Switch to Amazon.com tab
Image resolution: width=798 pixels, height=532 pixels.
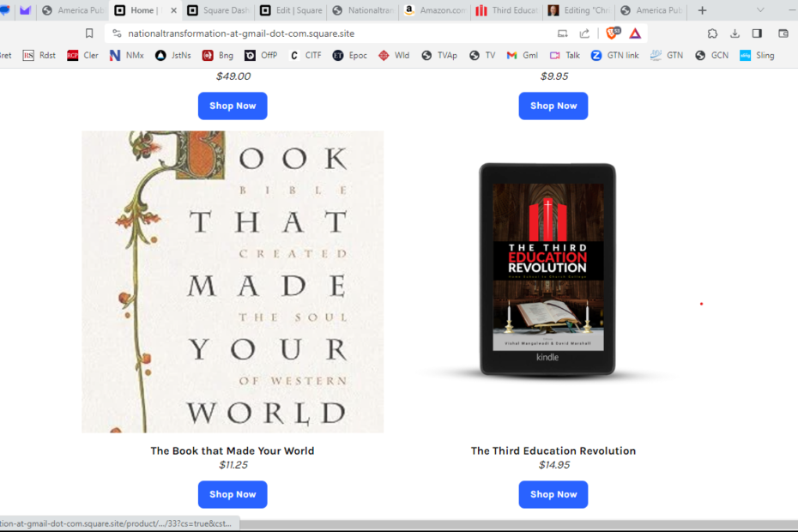(436, 10)
